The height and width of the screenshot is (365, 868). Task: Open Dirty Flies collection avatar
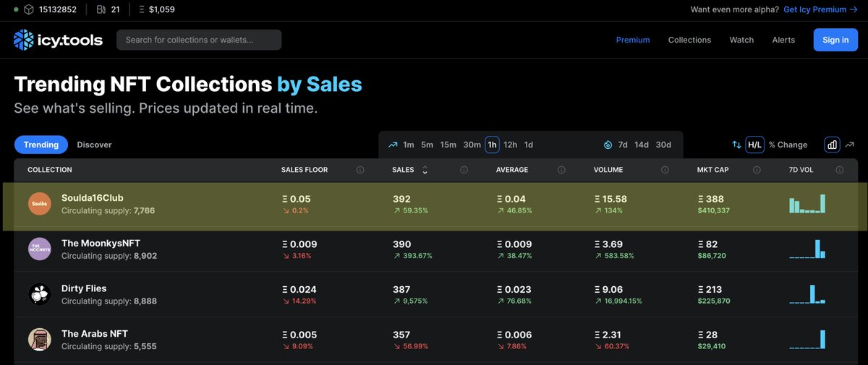40,294
